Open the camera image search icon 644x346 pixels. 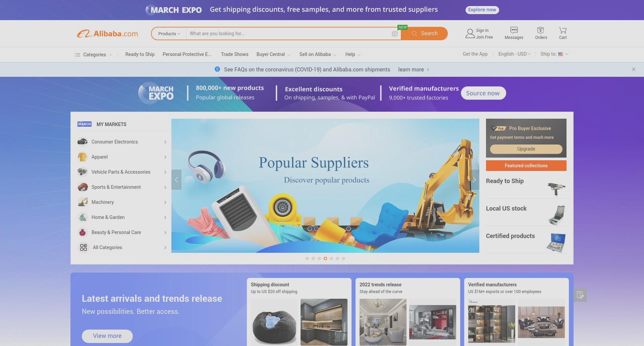click(x=395, y=34)
